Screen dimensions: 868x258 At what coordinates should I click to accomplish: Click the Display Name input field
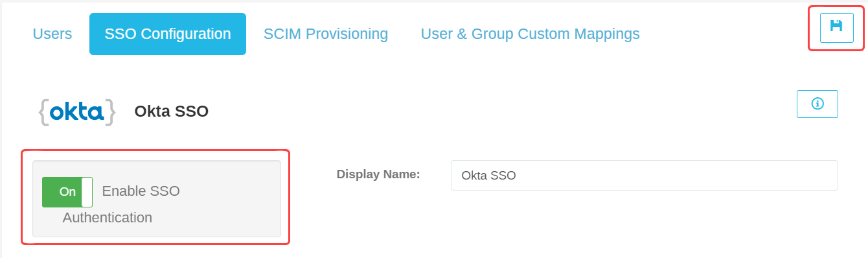click(x=645, y=175)
